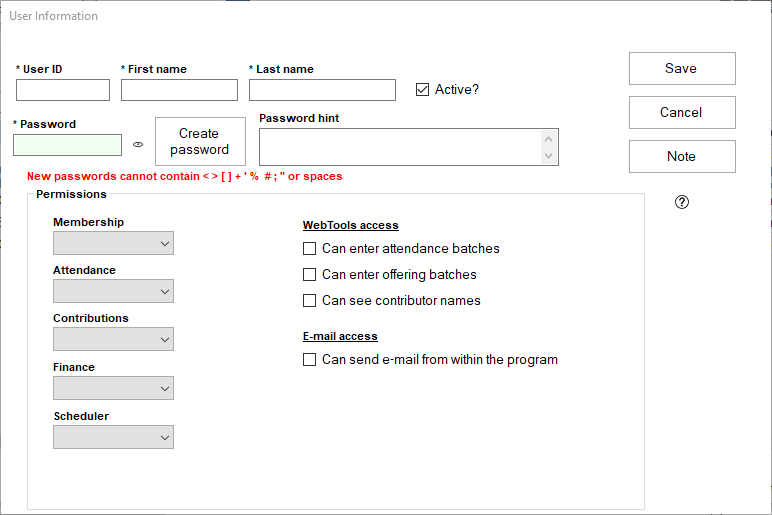
Task: Check Can see contributor names
Action: tap(310, 301)
